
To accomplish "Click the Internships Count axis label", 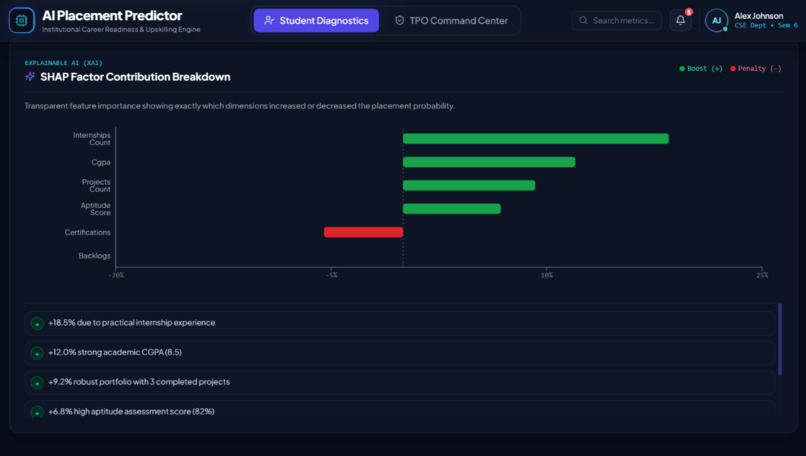I will pyautogui.click(x=91, y=139).
